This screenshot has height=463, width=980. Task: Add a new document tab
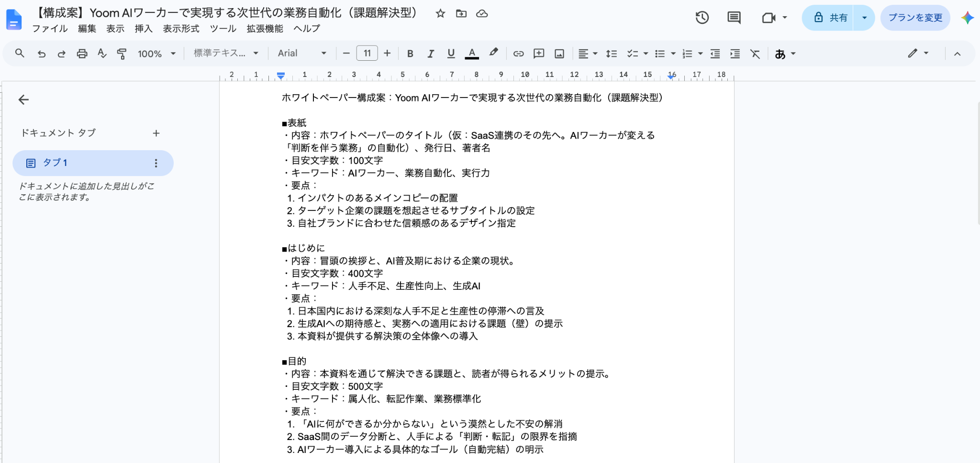point(156,133)
